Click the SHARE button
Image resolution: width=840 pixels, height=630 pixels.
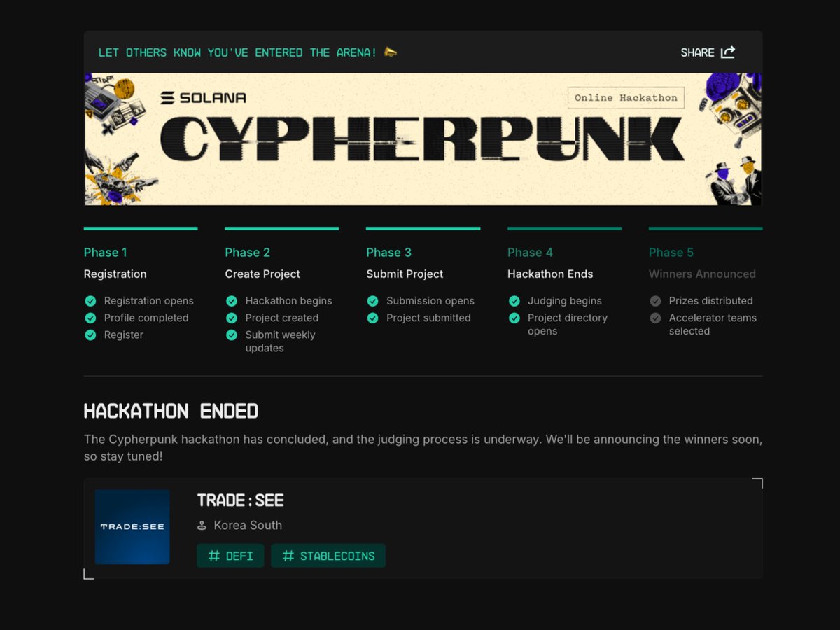click(x=708, y=52)
